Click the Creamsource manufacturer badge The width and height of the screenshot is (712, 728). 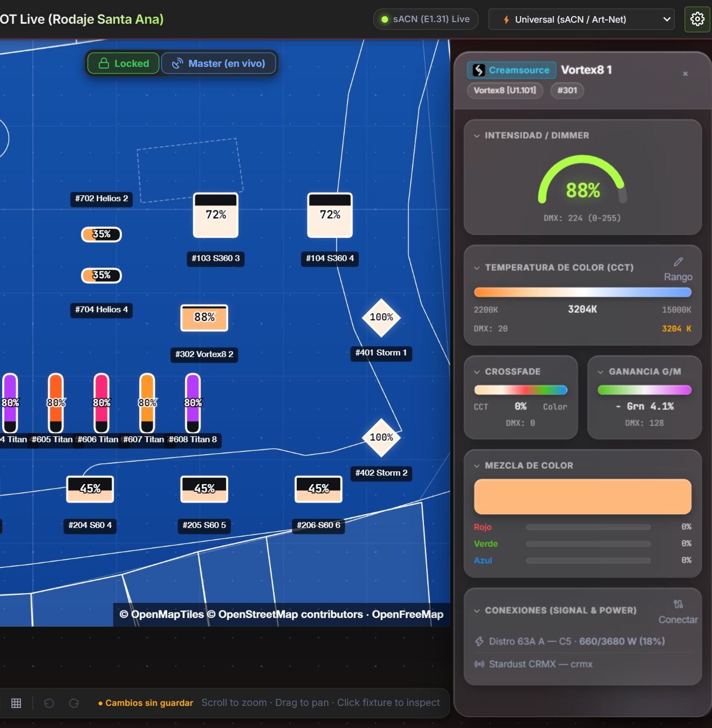(x=511, y=70)
